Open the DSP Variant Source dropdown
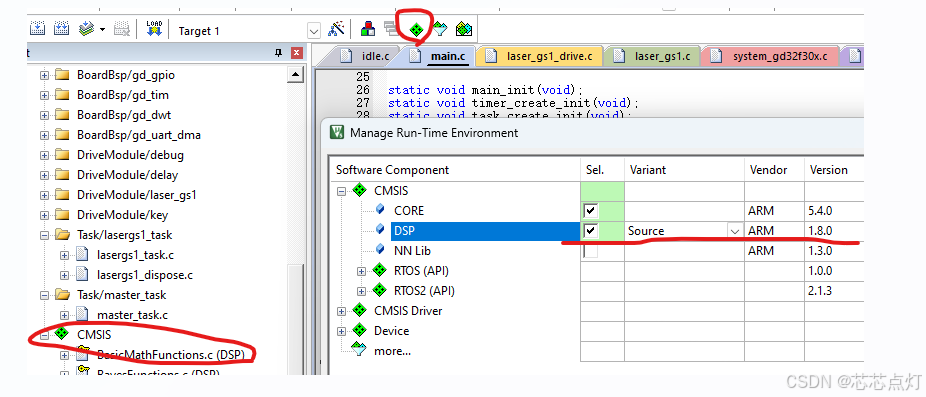 735,232
